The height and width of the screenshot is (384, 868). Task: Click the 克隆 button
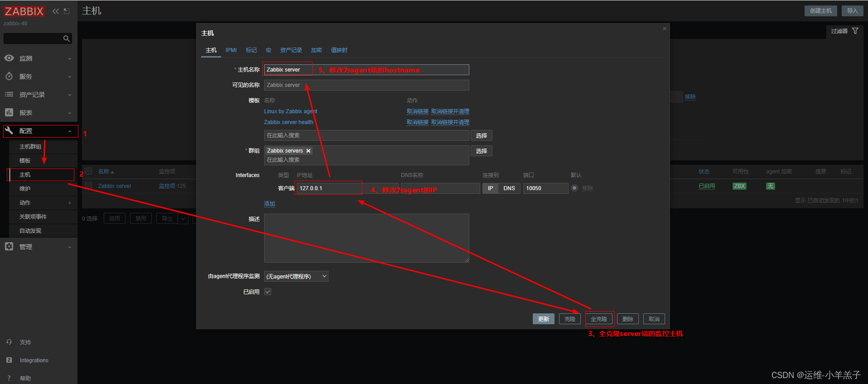point(570,319)
